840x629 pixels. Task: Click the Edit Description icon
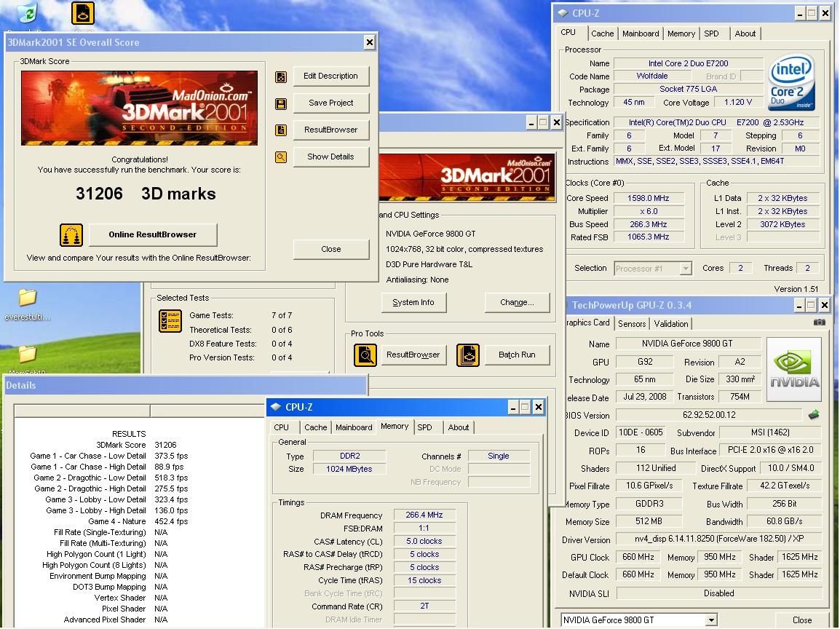coord(281,76)
